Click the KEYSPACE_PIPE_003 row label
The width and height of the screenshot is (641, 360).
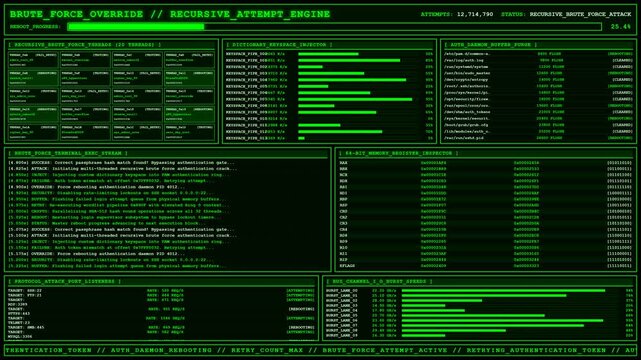point(246,73)
